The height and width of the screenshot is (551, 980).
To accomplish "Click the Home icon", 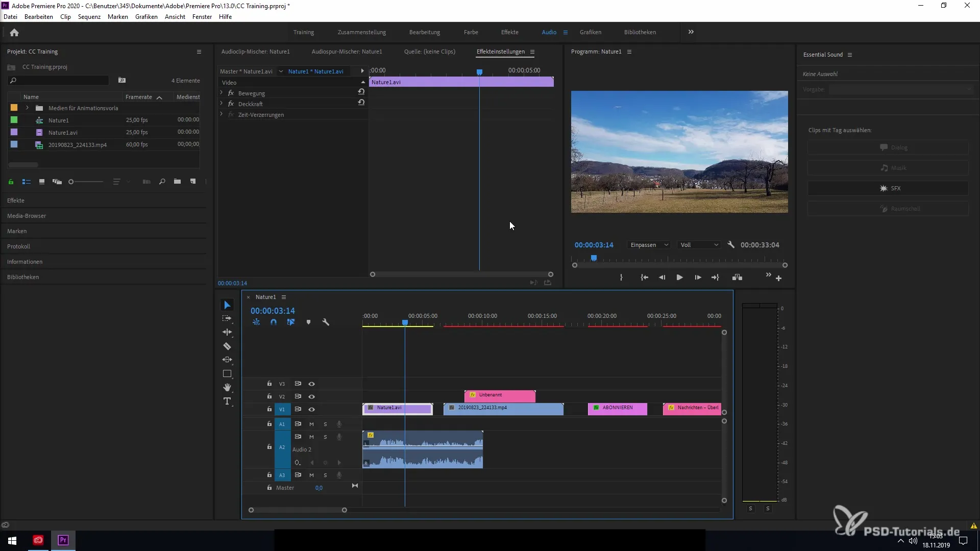I will coord(14,32).
